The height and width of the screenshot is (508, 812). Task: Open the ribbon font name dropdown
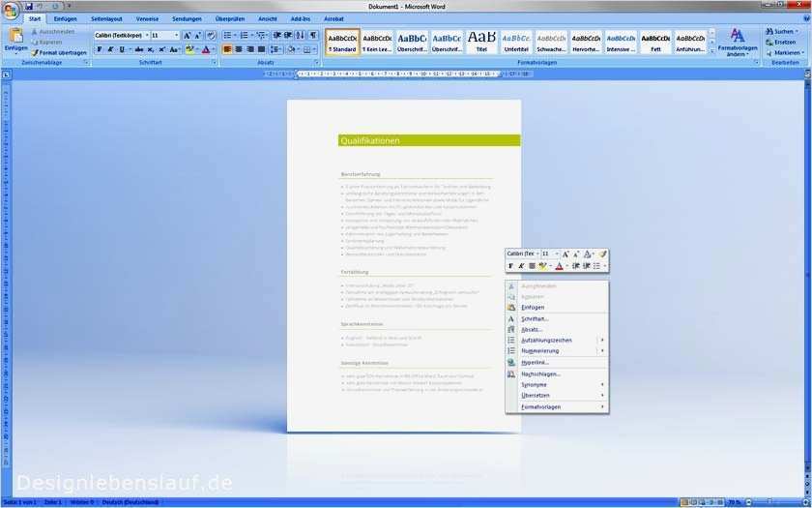(x=147, y=35)
